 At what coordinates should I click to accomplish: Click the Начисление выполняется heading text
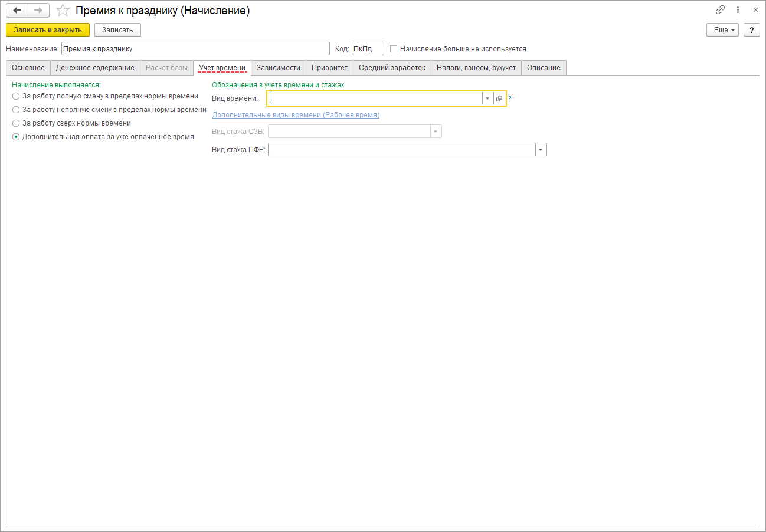pos(56,85)
